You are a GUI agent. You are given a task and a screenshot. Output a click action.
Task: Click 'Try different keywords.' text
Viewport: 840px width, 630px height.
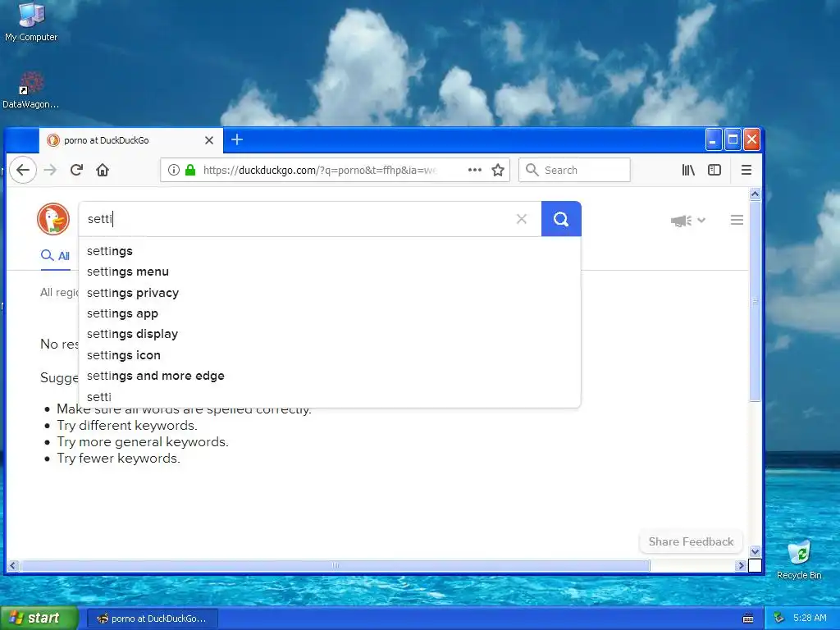point(127,426)
